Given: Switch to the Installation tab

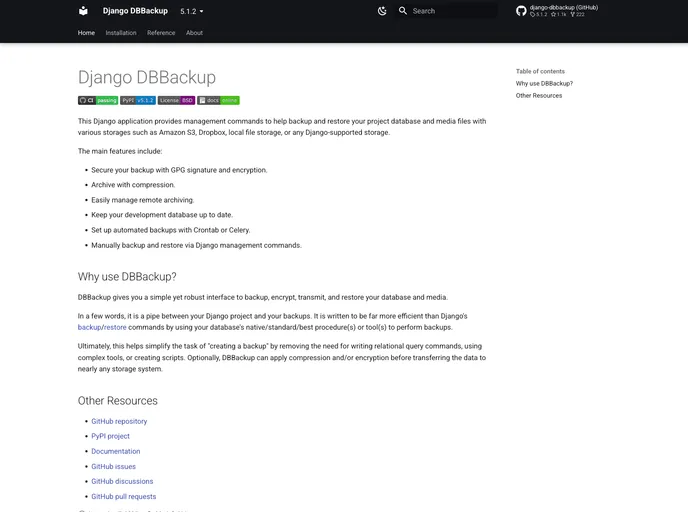Looking at the screenshot, I should [121, 33].
